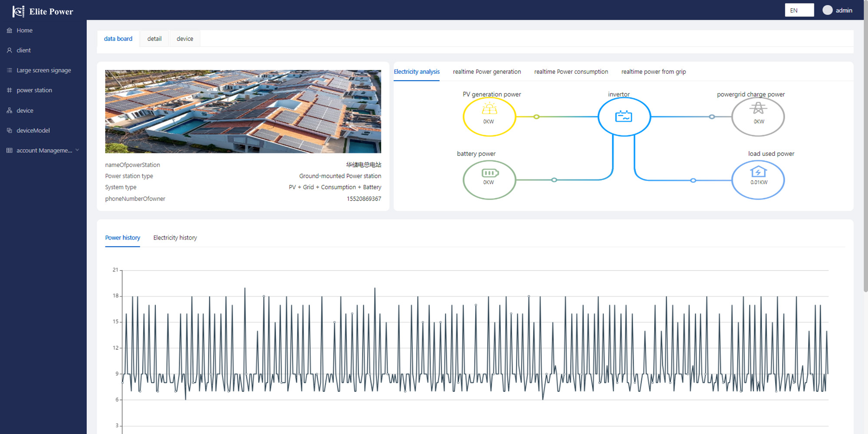The image size is (868, 434).
Task: Go to power station in sidebar
Action: [x=34, y=90]
